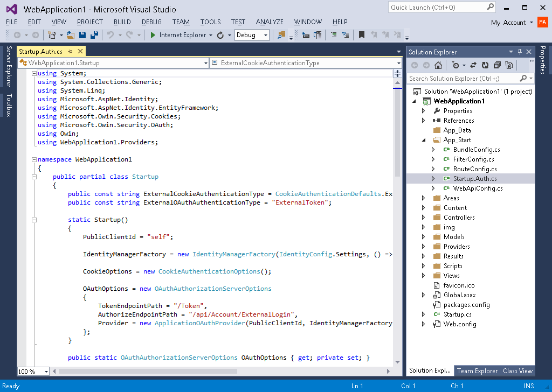This screenshot has height=392, width=552.
Task: Click Collapse All in Solution Explorer toolbar
Action: point(496,65)
